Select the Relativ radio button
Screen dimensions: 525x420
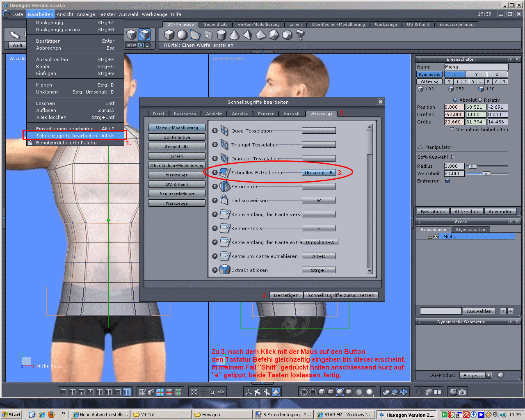[480, 100]
